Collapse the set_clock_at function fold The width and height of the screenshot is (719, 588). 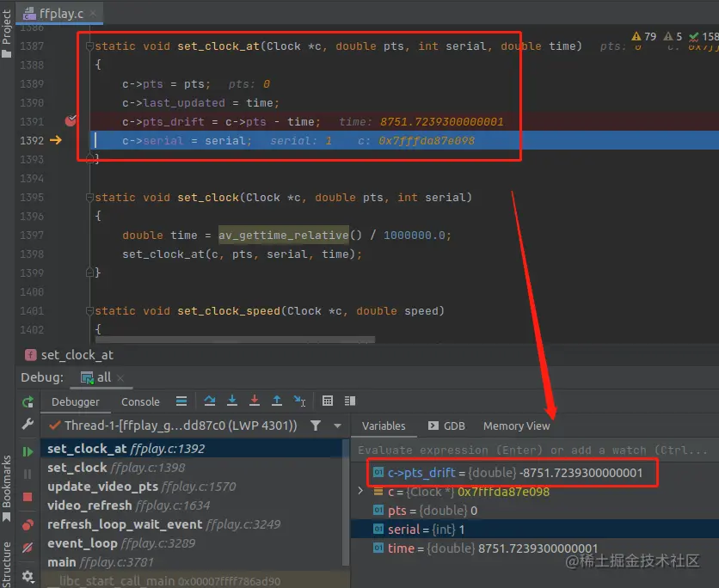point(89,46)
